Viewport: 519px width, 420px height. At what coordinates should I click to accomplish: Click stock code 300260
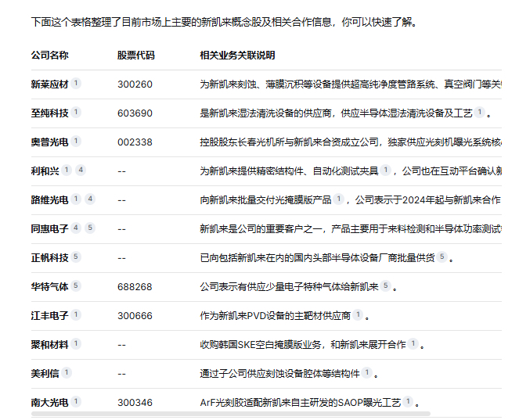point(135,84)
